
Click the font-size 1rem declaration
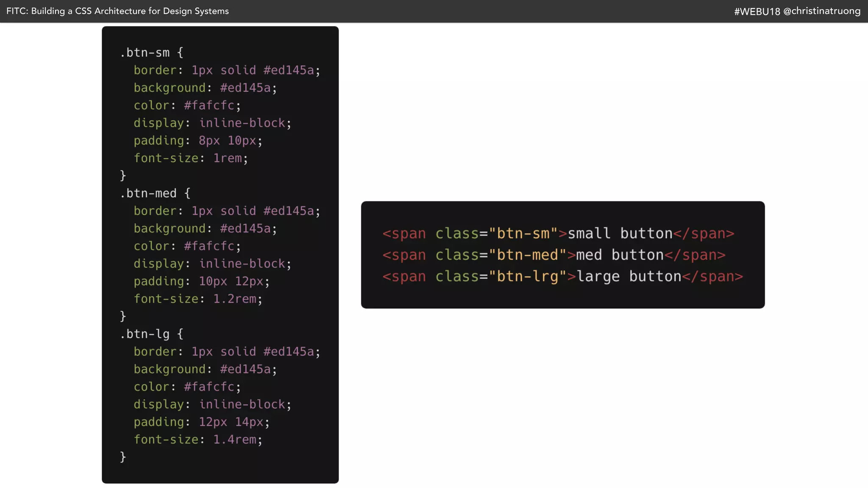pos(191,158)
